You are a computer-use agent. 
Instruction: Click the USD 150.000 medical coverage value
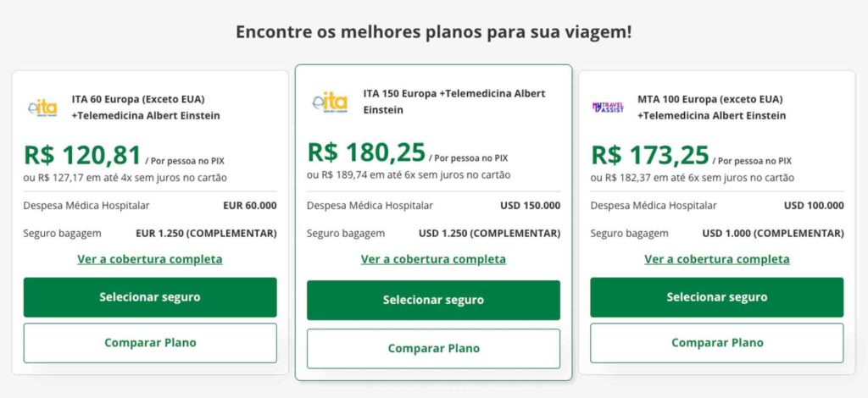(x=531, y=206)
